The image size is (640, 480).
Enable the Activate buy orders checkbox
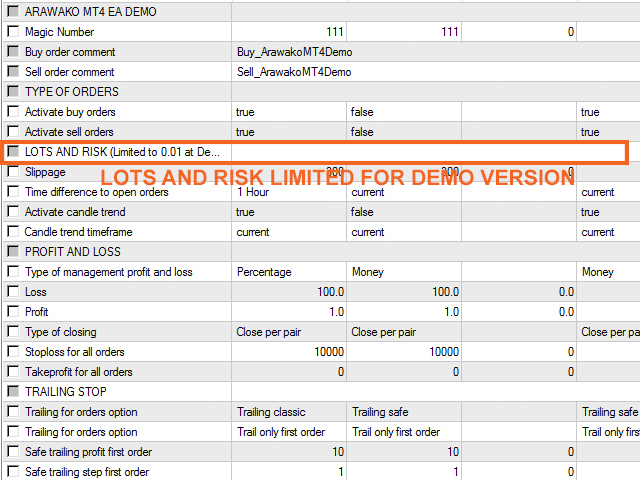coord(13,111)
